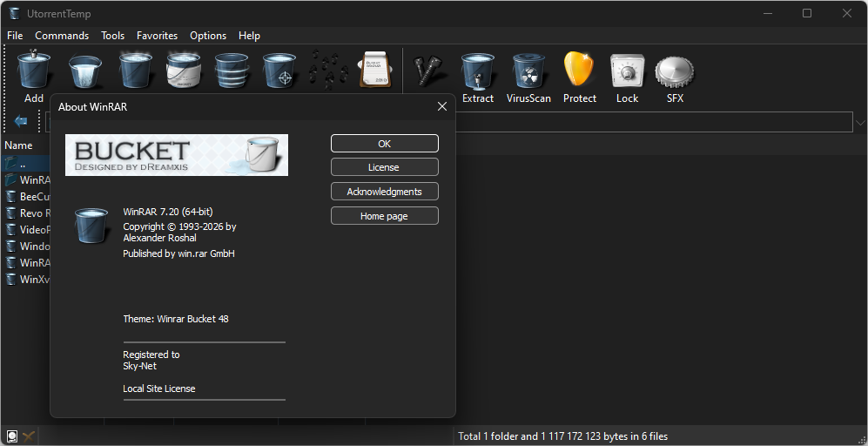868x446 pixels.
Task: Click the Add bucket toolbar icon
Action: 34,70
